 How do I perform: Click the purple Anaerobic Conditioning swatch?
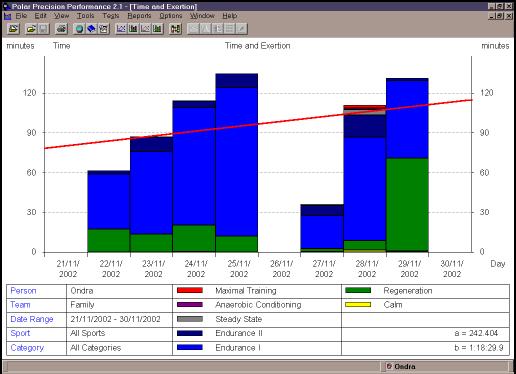tap(190, 304)
